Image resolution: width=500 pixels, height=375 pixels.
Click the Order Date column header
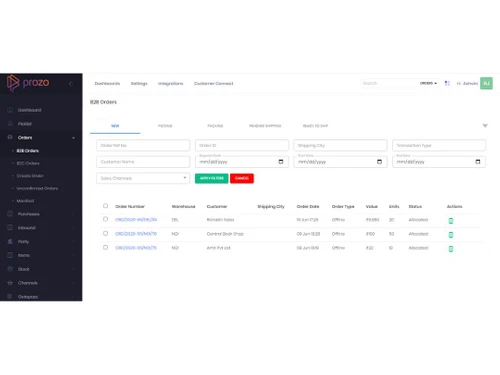click(308, 207)
